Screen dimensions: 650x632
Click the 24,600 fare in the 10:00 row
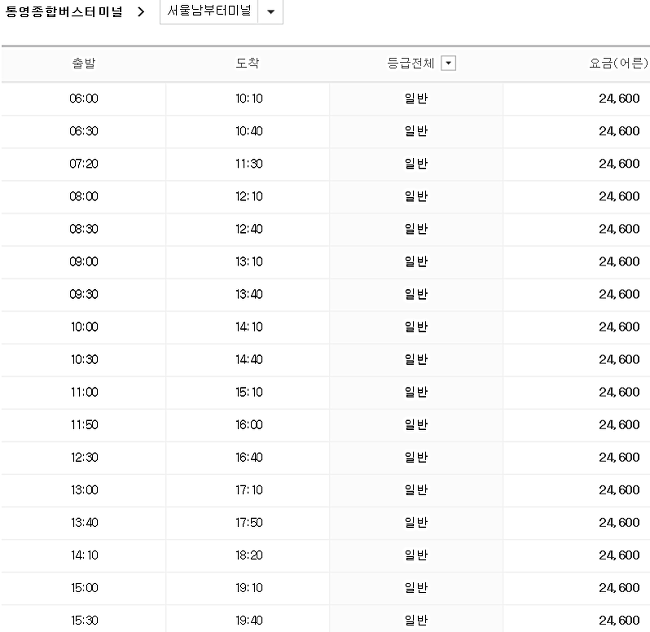[x=619, y=327]
